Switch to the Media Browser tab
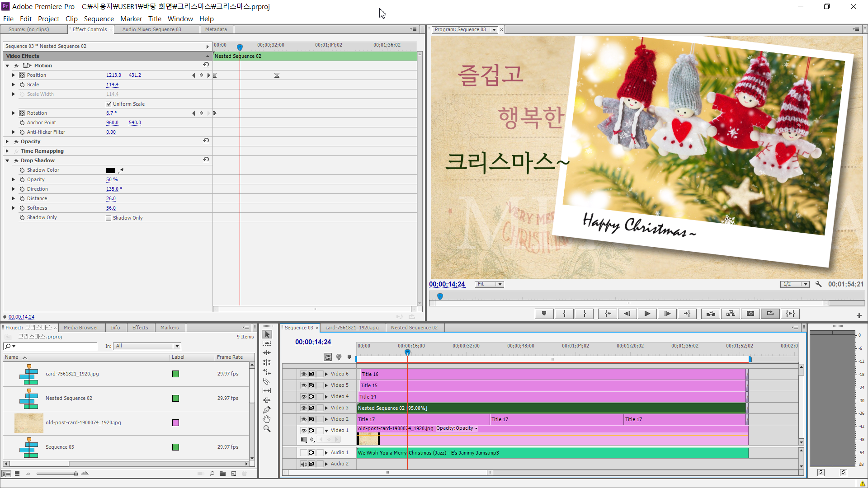The image size is (868, 488). point(81,328)
